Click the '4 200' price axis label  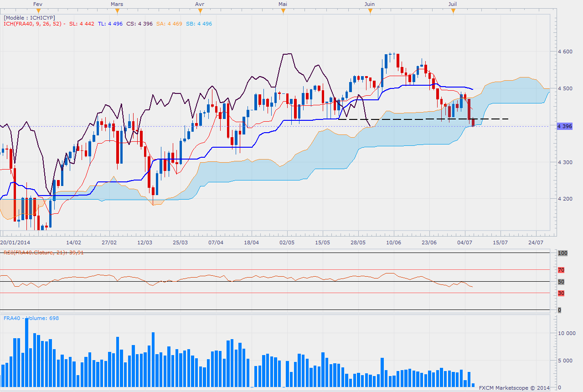pos(565,199)
